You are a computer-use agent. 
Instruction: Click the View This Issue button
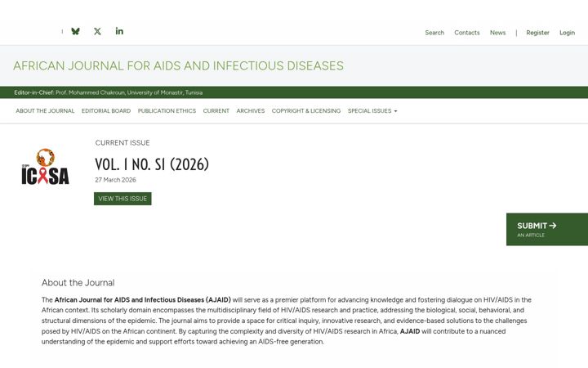tap(122, 199)
